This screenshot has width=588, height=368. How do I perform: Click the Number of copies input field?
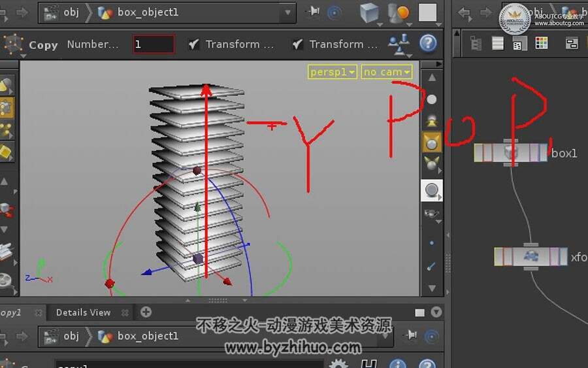[154, 44]
